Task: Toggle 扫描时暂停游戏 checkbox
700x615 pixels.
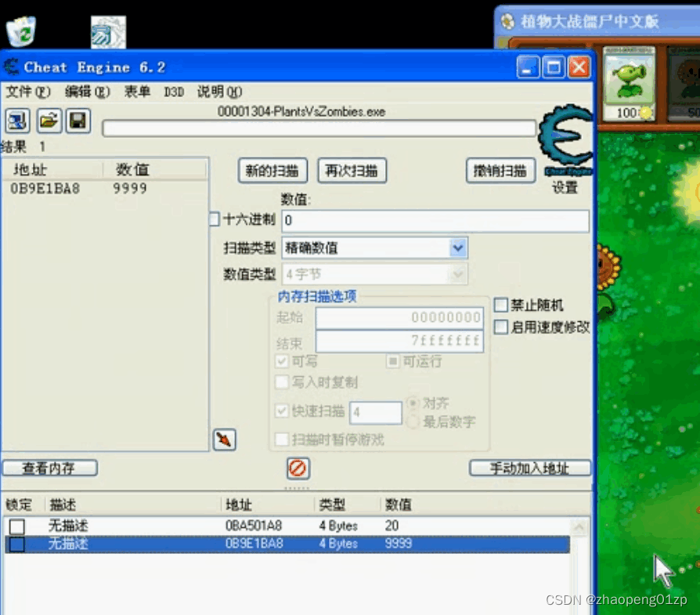Action: coord(282,440)
